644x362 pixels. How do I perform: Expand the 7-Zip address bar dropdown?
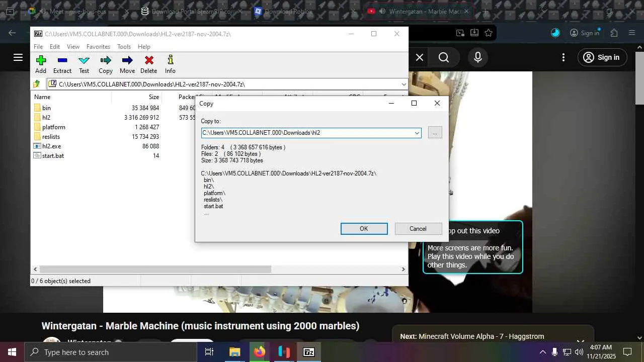[x=404, y=84]
